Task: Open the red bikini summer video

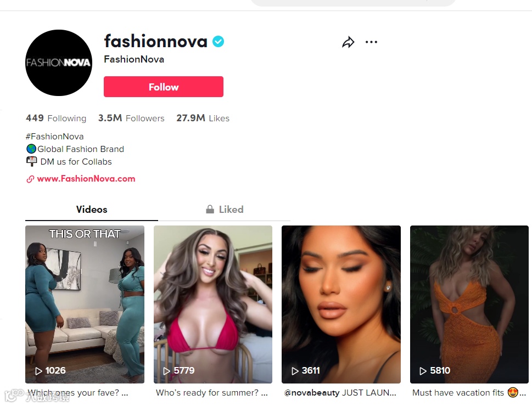Action: coord(213,304)
